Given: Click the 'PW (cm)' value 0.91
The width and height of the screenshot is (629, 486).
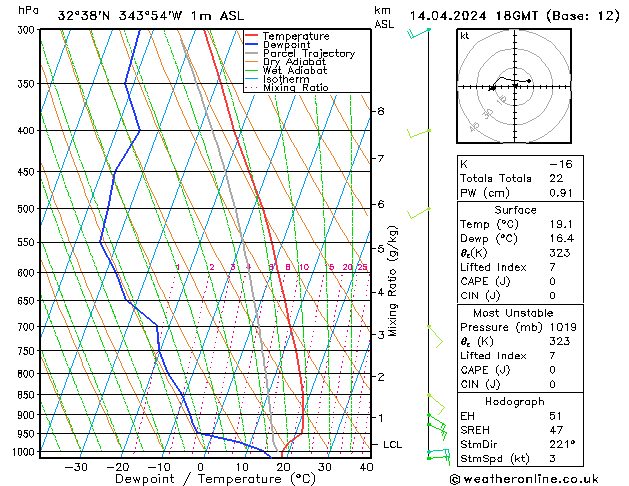Looking at the screenshot, I should (561, 193).
